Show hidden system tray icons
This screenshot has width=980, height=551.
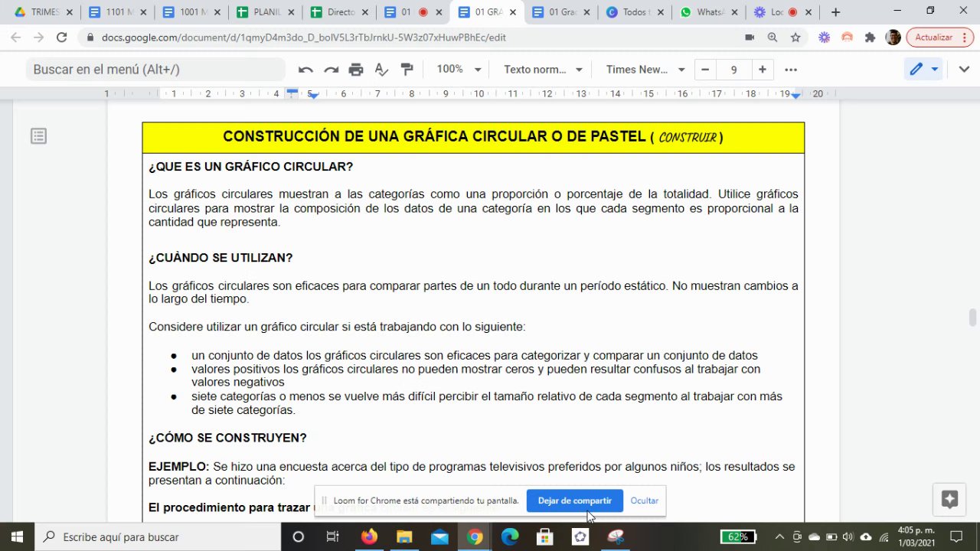(x=779, y=536)
